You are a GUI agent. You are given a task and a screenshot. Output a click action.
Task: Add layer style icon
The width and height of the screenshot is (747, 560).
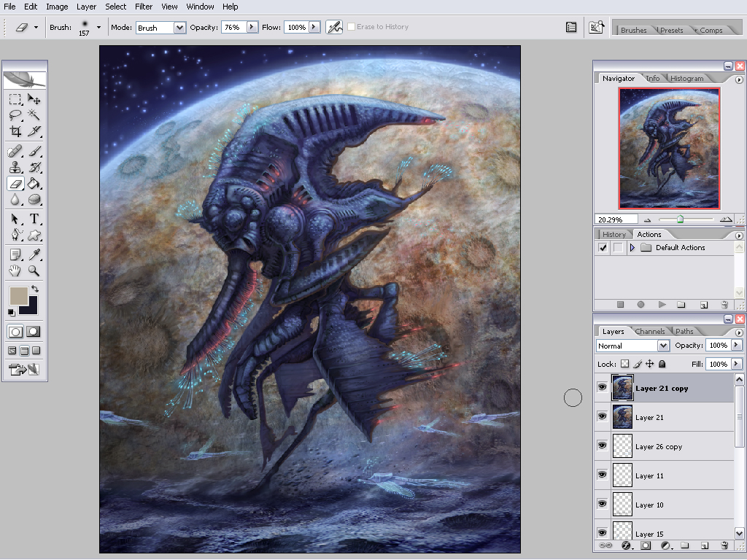[627, 545]
